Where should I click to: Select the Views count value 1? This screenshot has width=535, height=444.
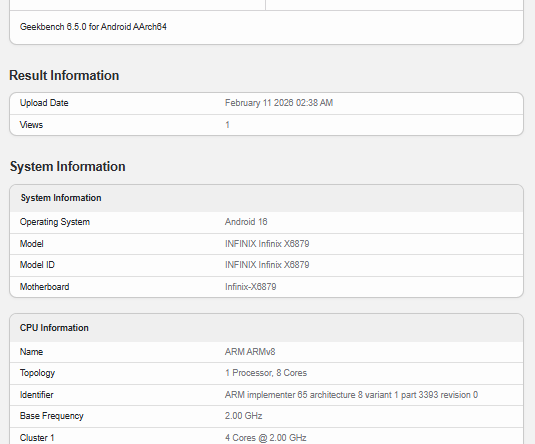tap(227, 125)
